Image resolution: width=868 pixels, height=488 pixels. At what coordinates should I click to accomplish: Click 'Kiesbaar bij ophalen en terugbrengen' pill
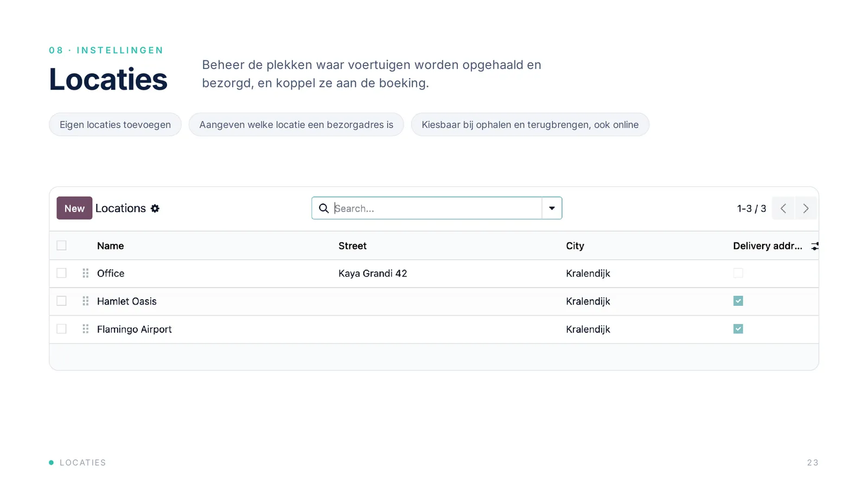click(530, 125)
